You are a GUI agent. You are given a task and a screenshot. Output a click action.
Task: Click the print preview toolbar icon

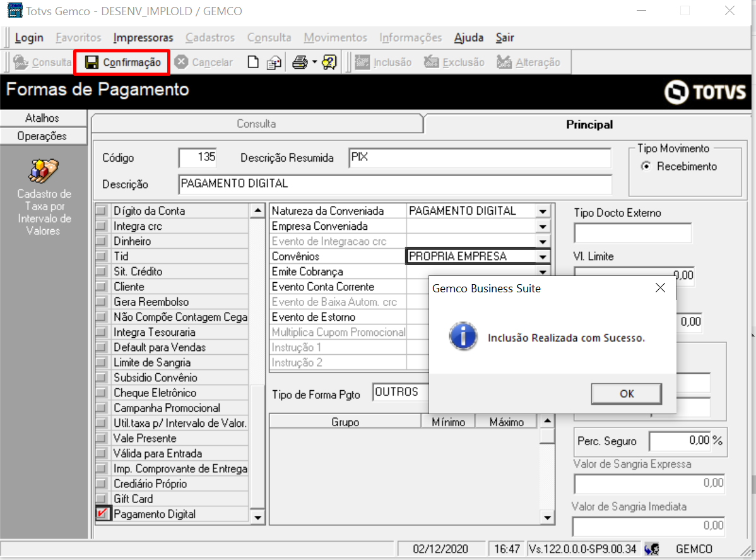[275, 63]
